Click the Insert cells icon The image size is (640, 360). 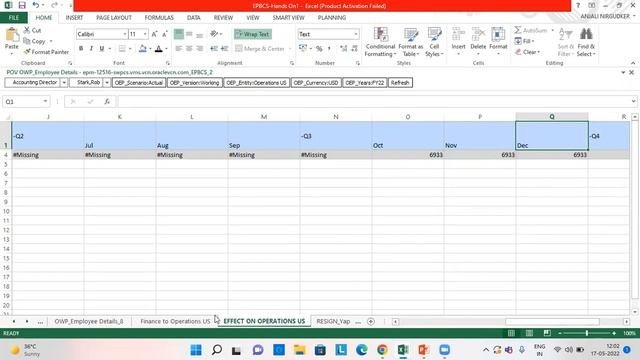point(458,34)
